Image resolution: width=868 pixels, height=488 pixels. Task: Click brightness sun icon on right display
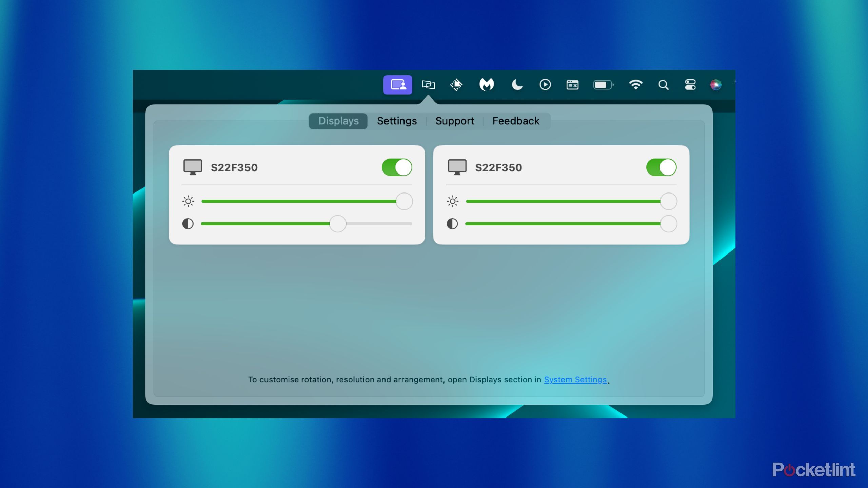tap(453, 201)
